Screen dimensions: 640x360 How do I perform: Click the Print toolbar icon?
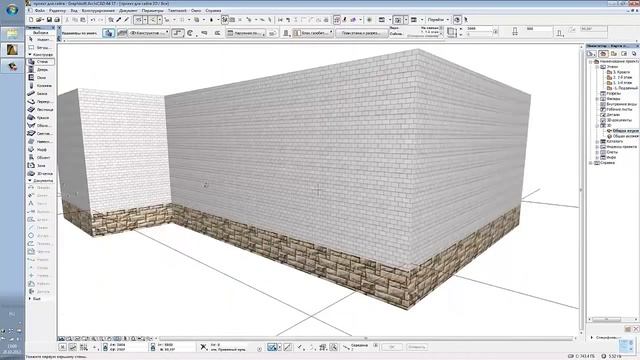57,20
